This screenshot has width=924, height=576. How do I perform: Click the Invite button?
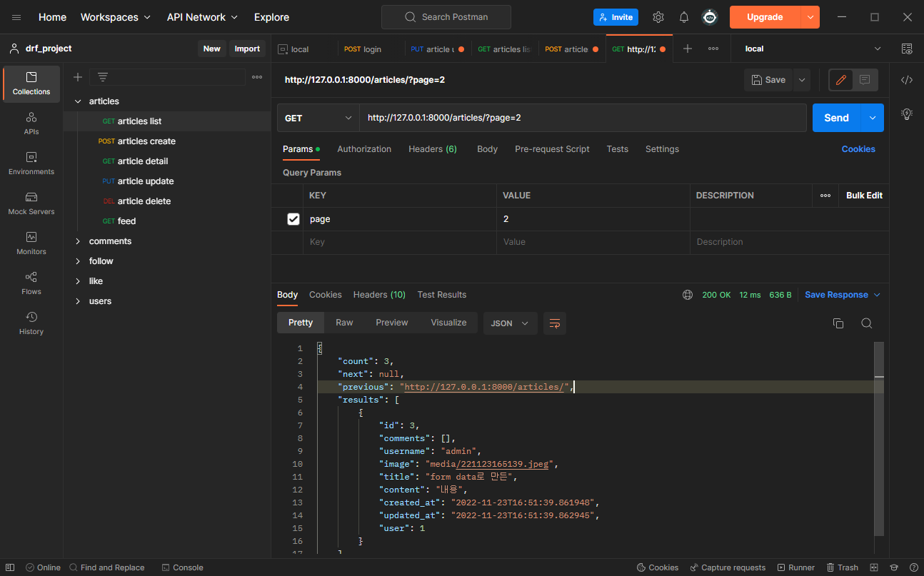tap(616, 17)
